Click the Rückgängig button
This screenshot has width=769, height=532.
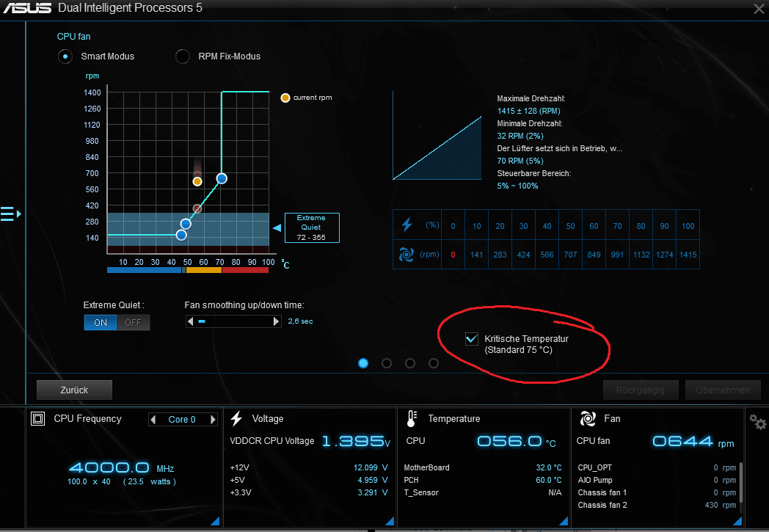[641, 390]
